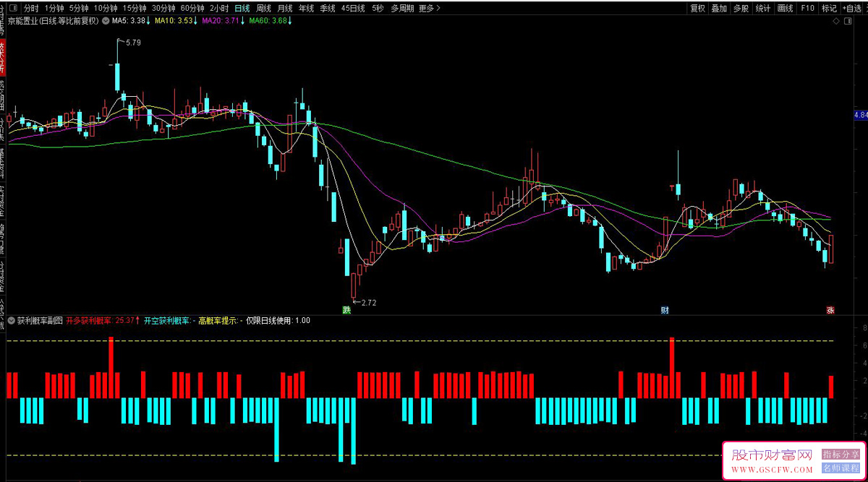Click the 开空获利概率 label
Screen dimensions: 868x482
pos(167,320)
